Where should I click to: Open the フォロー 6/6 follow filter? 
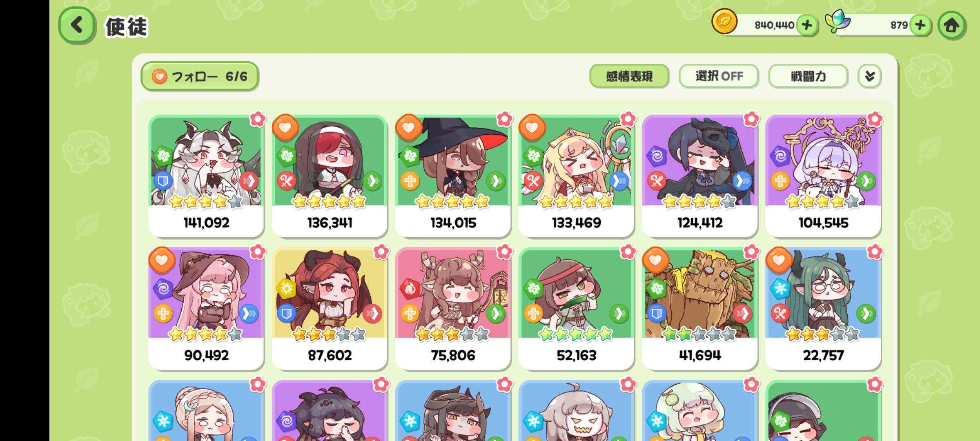(200, 76)
